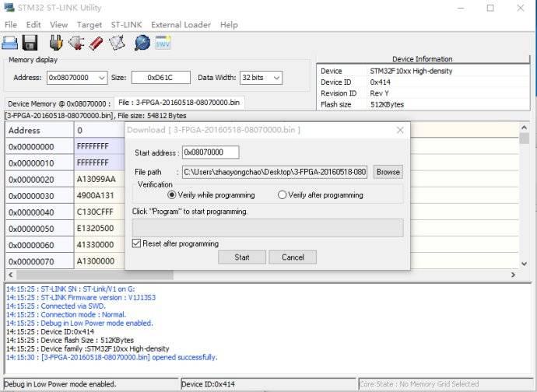
Task: Click the File path input field
Action: coord(275,172)
